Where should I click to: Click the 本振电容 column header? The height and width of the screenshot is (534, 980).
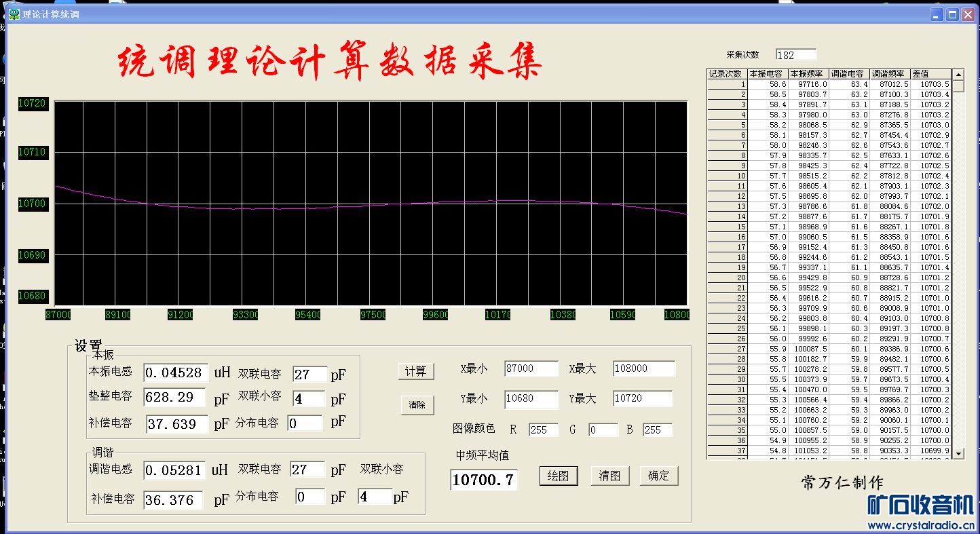click(x=768, y=74)
